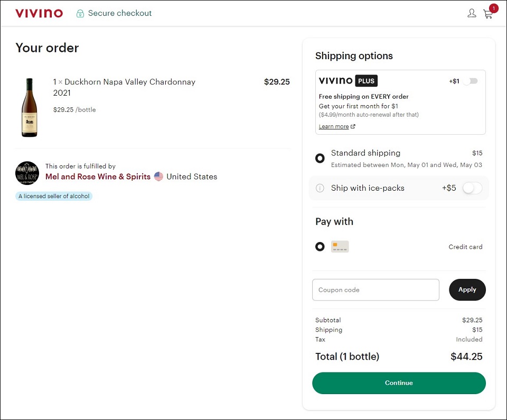Image resolution: width=507 pixels, height=420 pixels.
Task: Click 'A licensed seller of alcohol' badge
Action: 54,196
